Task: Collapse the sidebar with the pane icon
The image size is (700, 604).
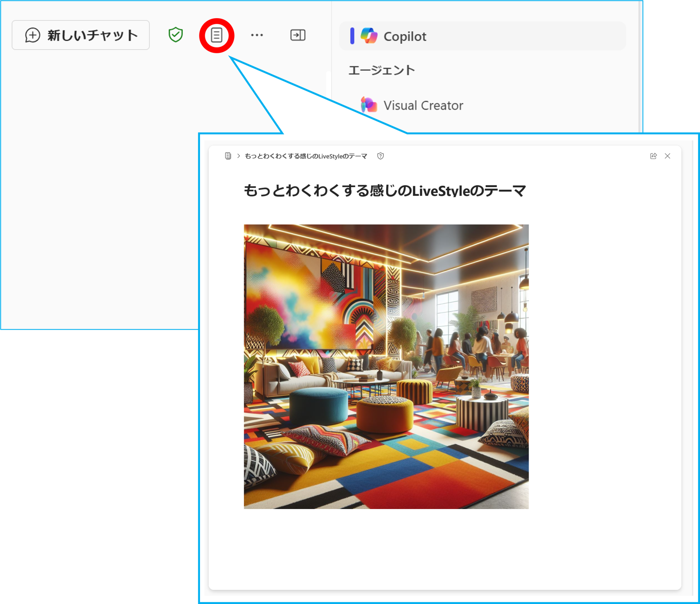Action: (x=297, y=35)
